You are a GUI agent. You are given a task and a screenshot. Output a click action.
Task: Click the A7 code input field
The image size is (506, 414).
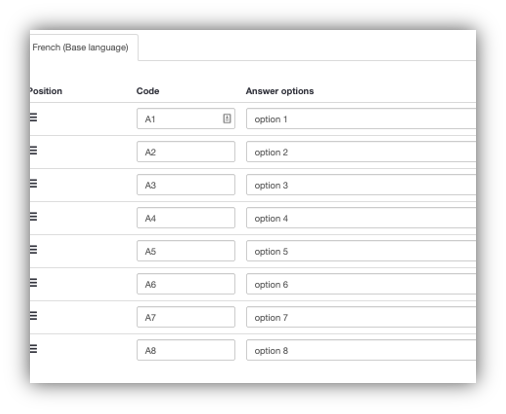[x=186, y=317]
